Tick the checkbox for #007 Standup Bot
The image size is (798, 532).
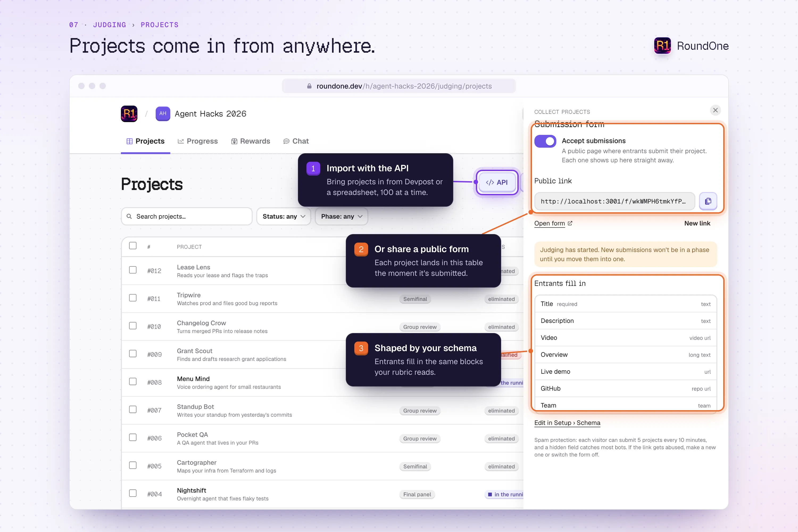click(133, 410)
